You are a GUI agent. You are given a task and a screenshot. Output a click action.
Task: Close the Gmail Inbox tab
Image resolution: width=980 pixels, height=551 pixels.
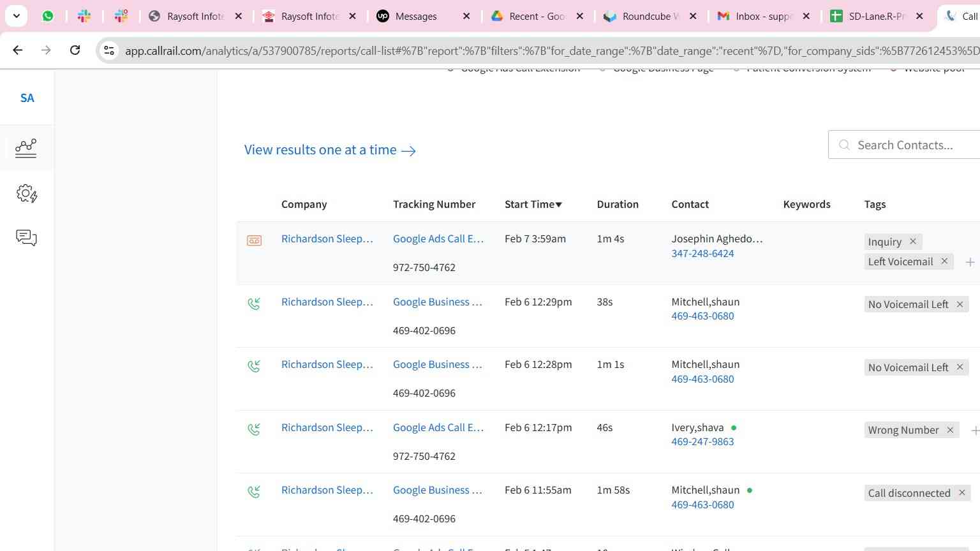806,16
